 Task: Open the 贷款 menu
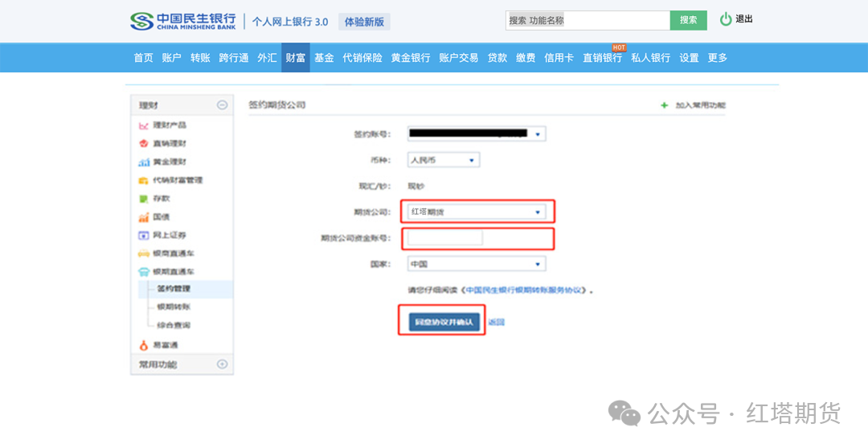(x=497, y=58)
